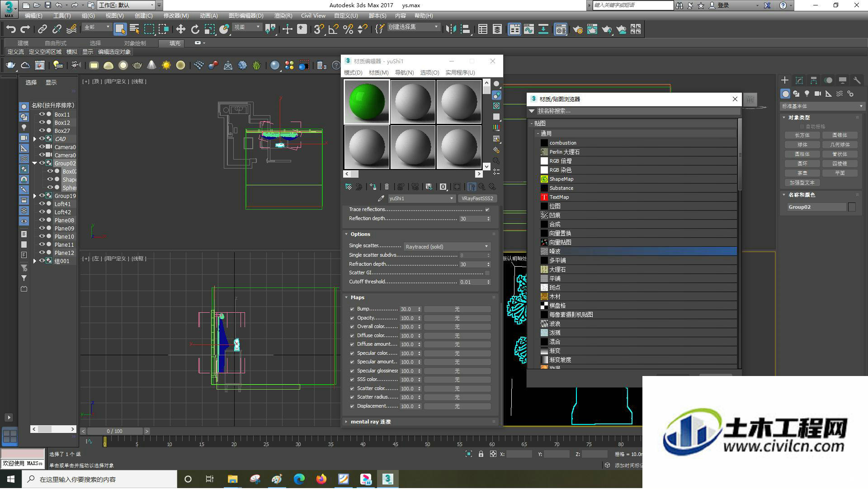The width and height of the screenshot is (868, 489).
Task: Select the Link tool icon
Action: (x=42, y=29)
